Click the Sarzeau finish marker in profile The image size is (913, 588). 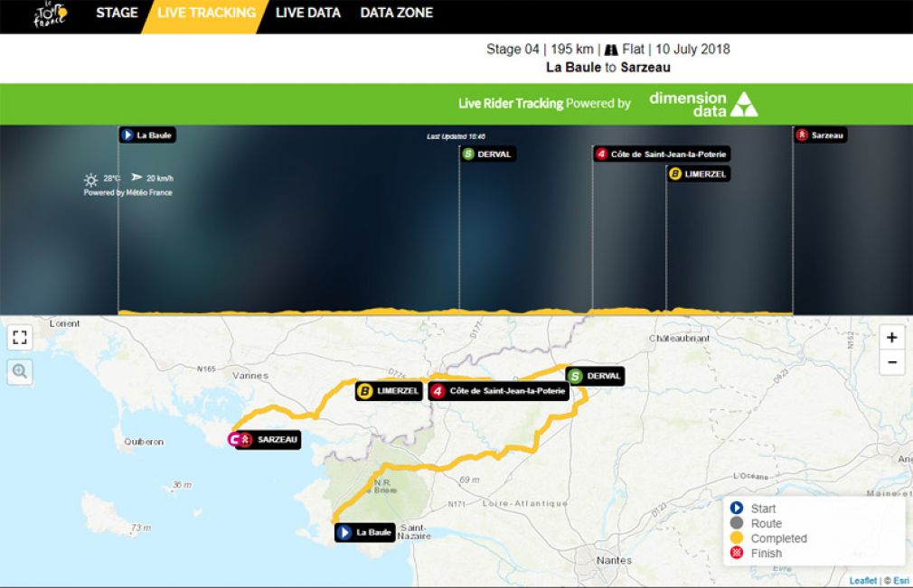click(821, 135)
